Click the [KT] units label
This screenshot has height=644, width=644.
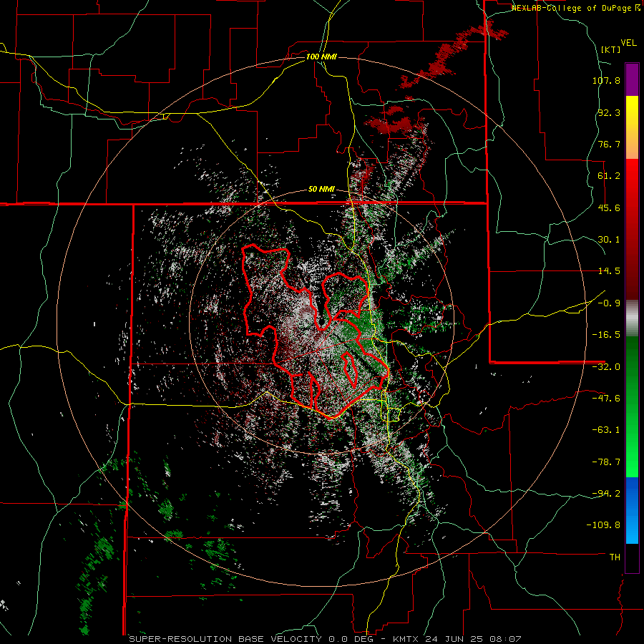[x=610, y=49]
